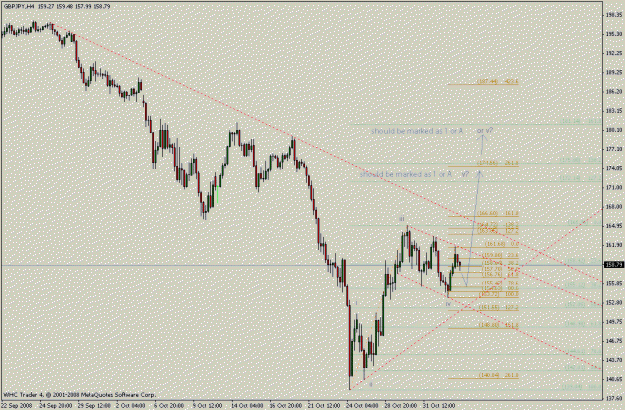Click the 16 Oct 20:00 time label
Image resolution: width=625 pixels, height=410 pixels.
click(285, 406)
